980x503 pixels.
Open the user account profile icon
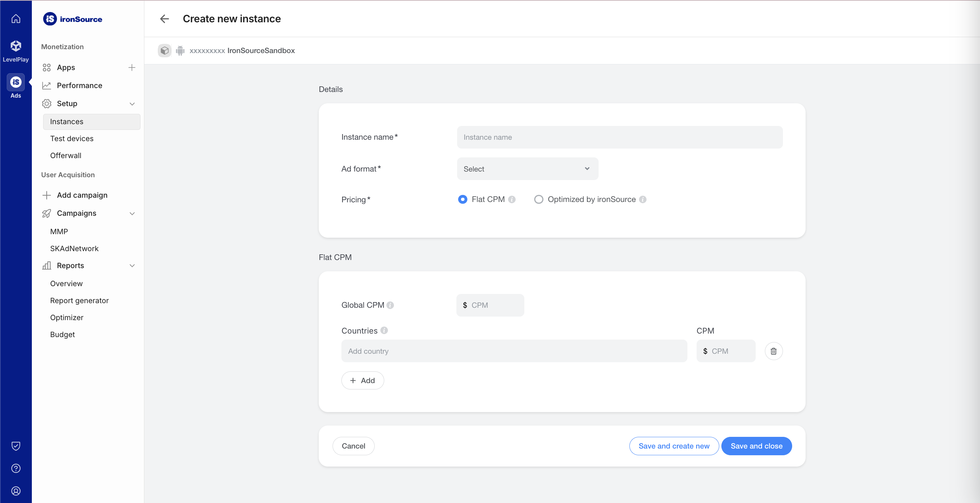(x=16, y=491)
